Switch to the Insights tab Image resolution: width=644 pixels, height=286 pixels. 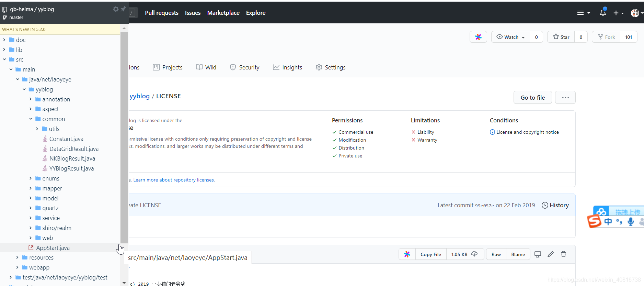[x=287, y=67]
